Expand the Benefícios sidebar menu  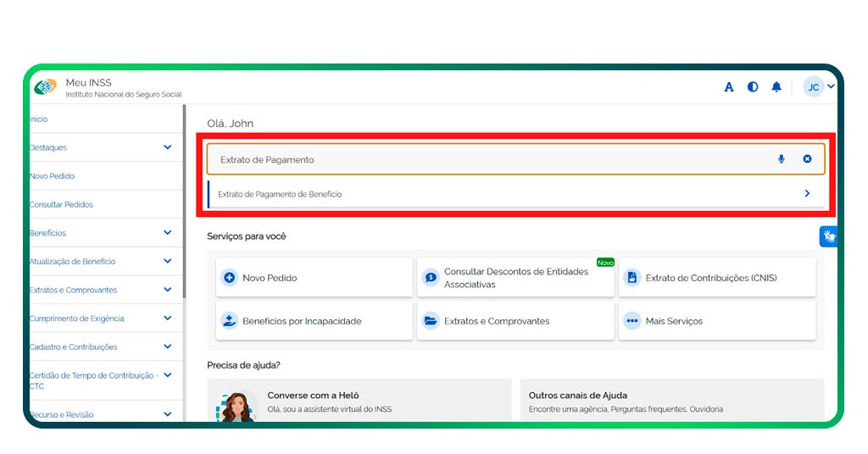(167, 233)
